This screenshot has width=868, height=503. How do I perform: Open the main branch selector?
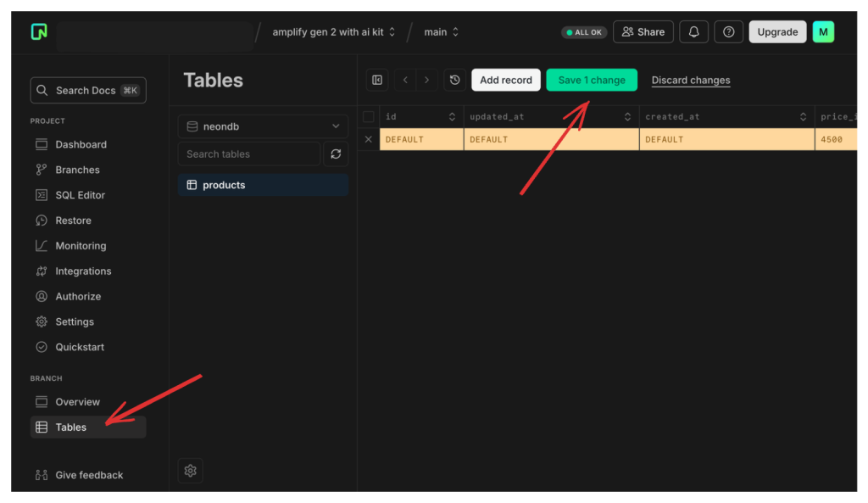click(441, 31)
